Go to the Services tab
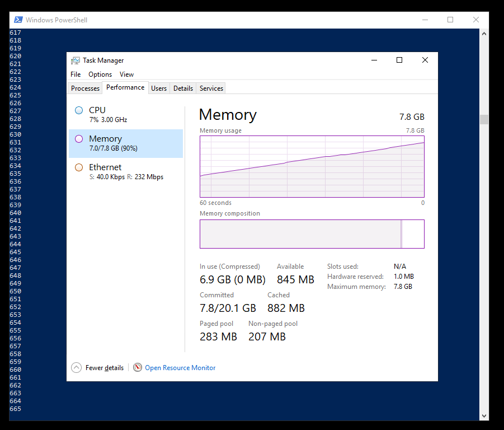The width and height of the screenshot is (504, 430). [x=211, y=88]
